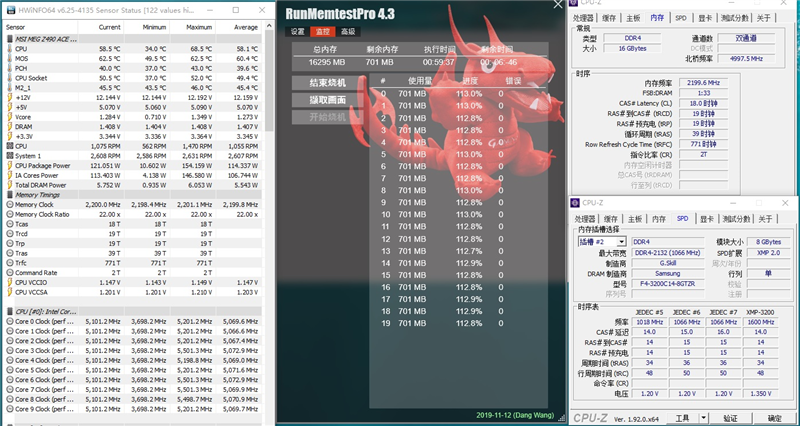The image size is (800, 426).
Task: Click HWiNFO scrollbar up arrow
Action: click(x=269, y=26)
